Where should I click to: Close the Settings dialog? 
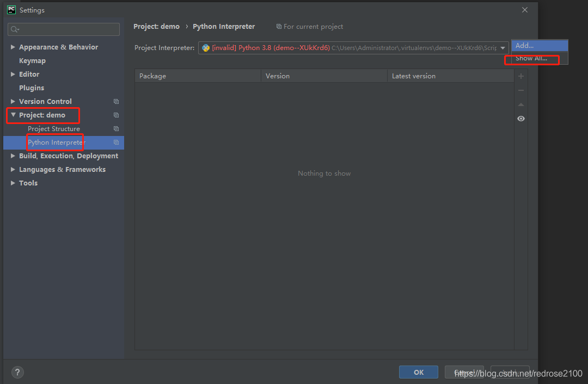point(525,10)
